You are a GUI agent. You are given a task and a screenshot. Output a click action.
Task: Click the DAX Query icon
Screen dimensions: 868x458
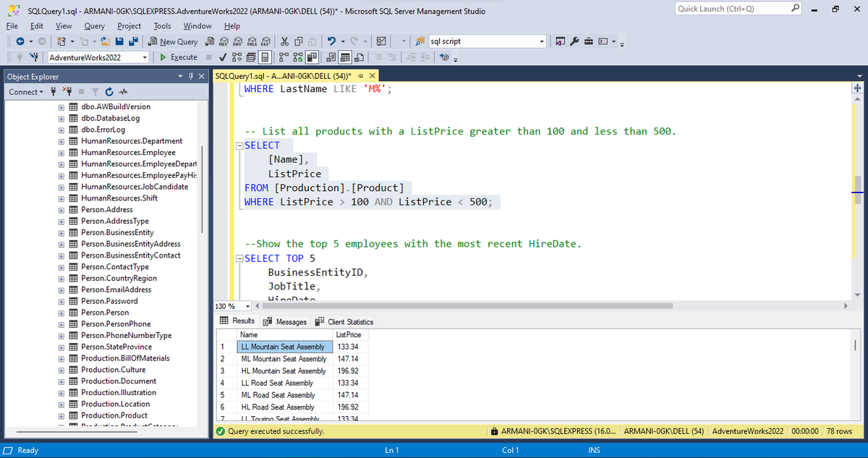tap(265, 42)
